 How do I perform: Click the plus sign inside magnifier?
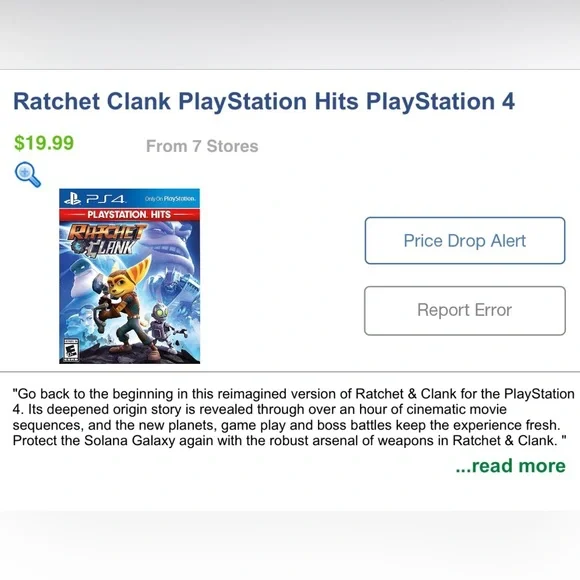coord(24,172)
